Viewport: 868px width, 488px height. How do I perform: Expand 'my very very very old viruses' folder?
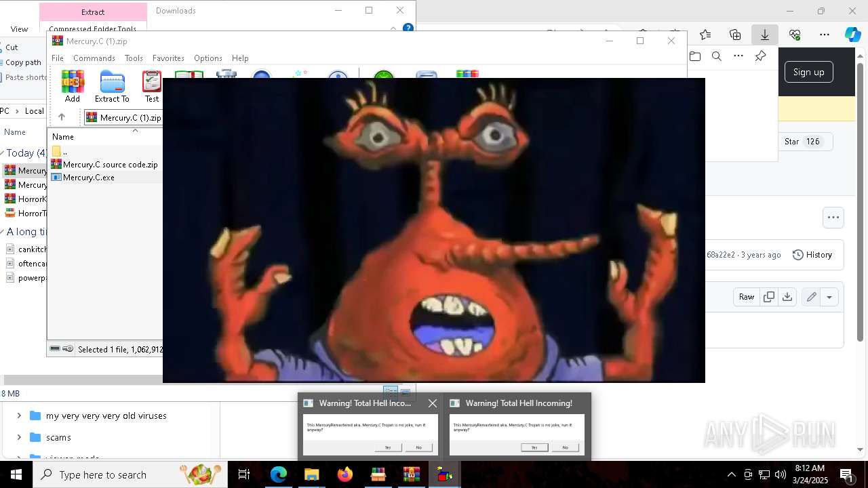19,415
